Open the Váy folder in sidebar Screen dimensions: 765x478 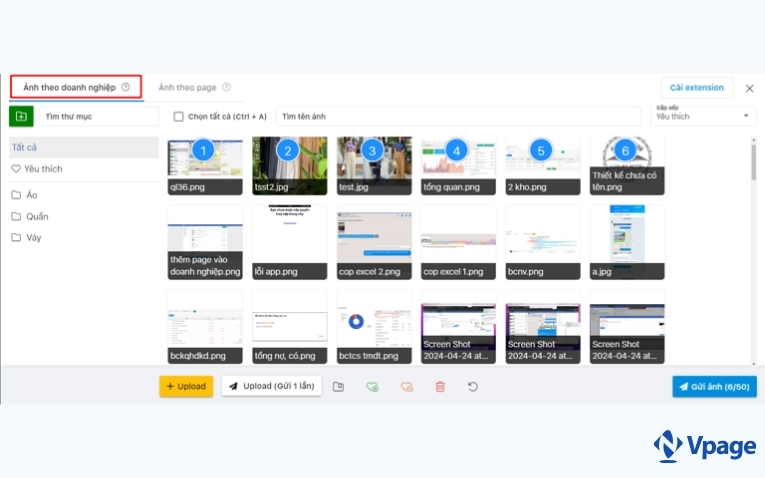[x=33, y=238]
